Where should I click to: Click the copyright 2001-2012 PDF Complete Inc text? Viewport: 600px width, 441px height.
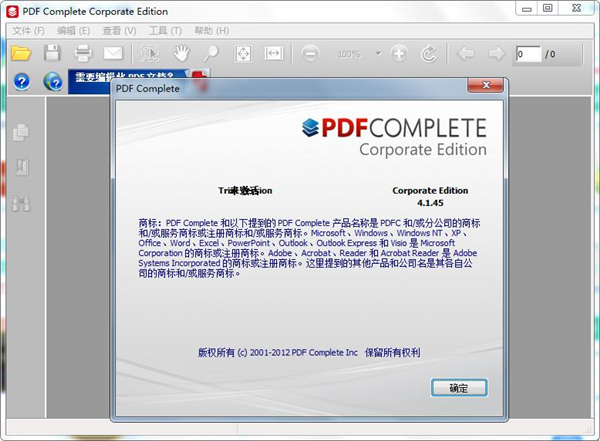[309, 352]
